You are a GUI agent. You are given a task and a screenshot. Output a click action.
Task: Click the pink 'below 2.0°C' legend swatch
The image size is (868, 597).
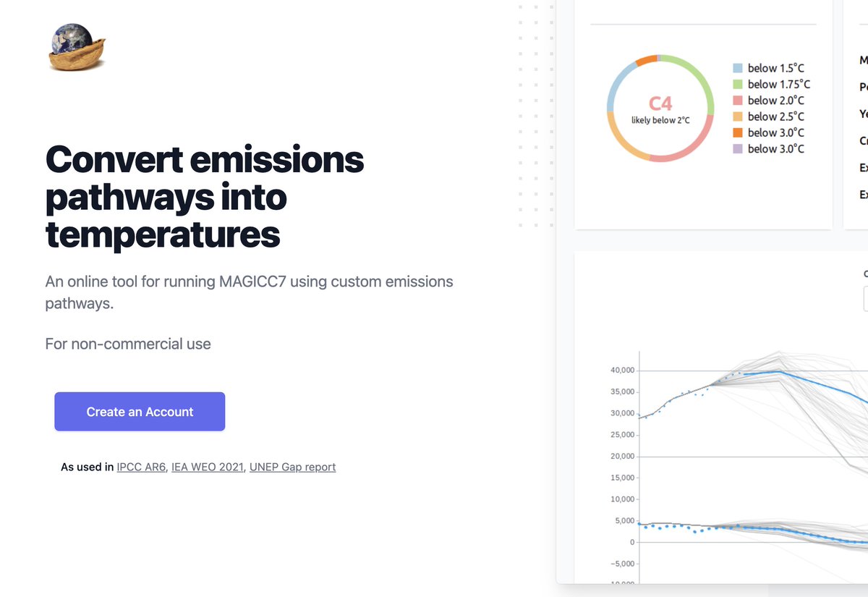pyautogui.click(x=738, y=101)
